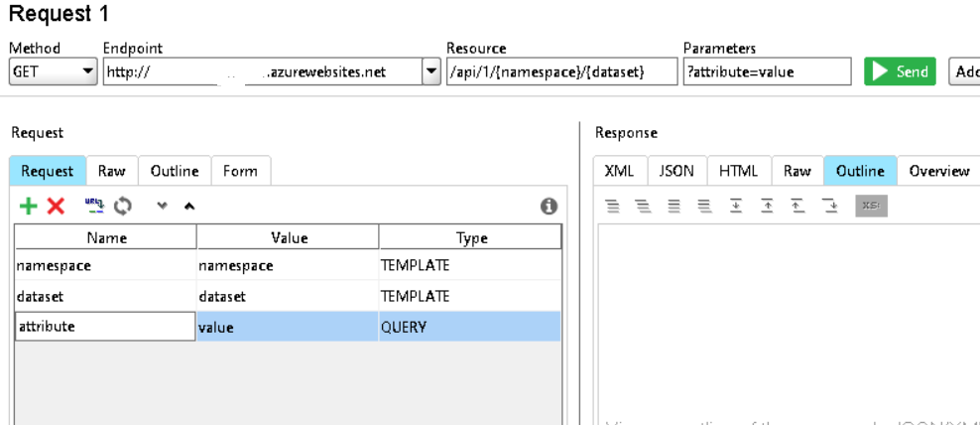Viewport: 980px width, 425px height.
Task: Add a new parameter with green plus icon
Action: click(28, 207)
